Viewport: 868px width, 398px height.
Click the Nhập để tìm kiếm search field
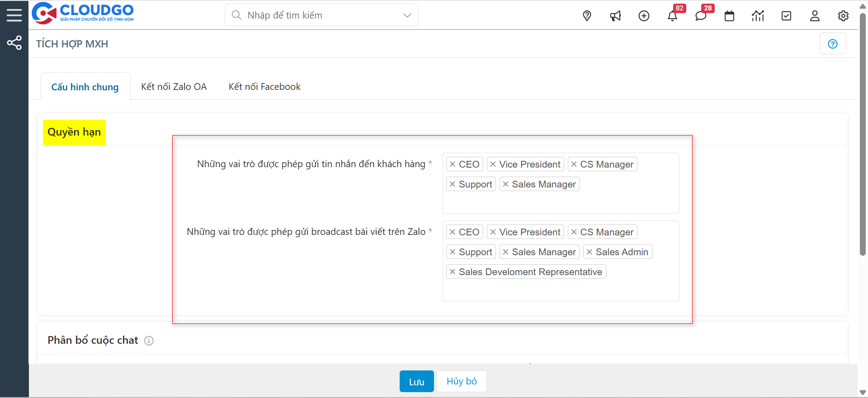316,15
